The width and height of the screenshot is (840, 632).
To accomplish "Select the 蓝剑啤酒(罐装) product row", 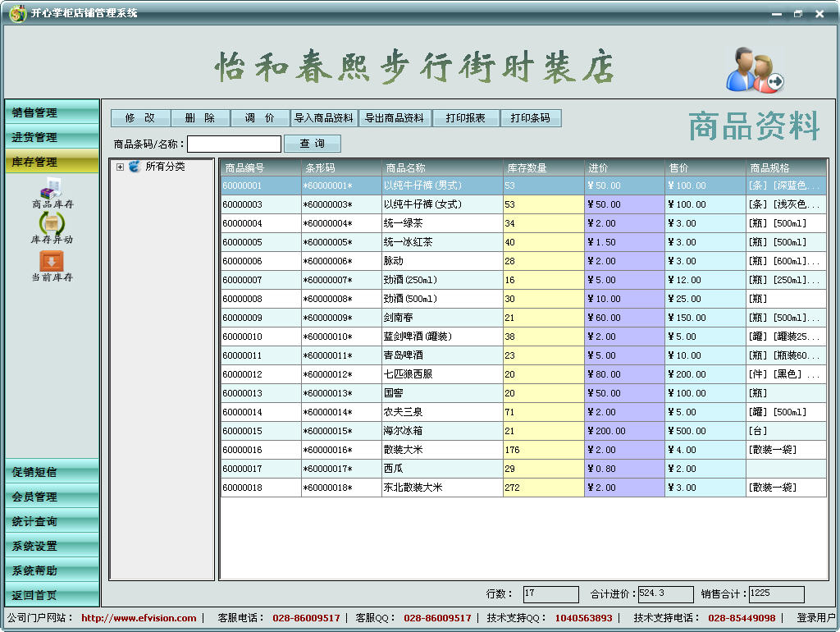I will 523,336.
